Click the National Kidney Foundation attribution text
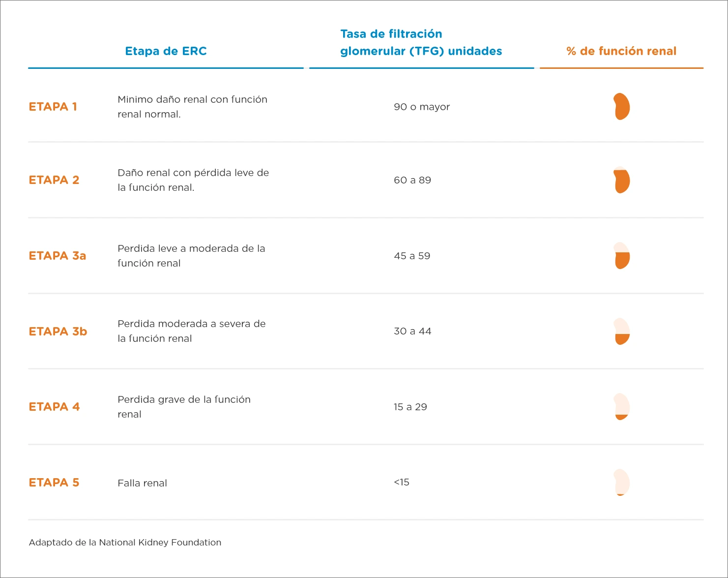The image size is (728, 578). pyautogui.click(x=125, y=543)
